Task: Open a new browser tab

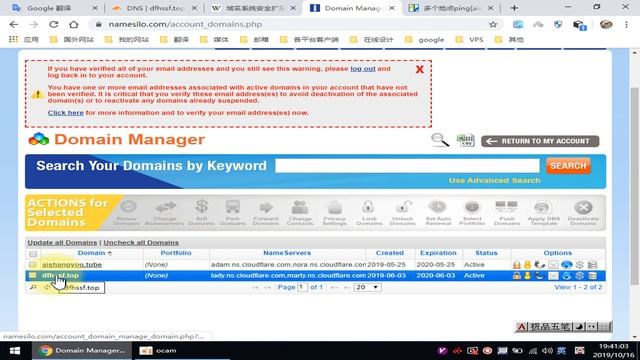Action: coord(514,8)
